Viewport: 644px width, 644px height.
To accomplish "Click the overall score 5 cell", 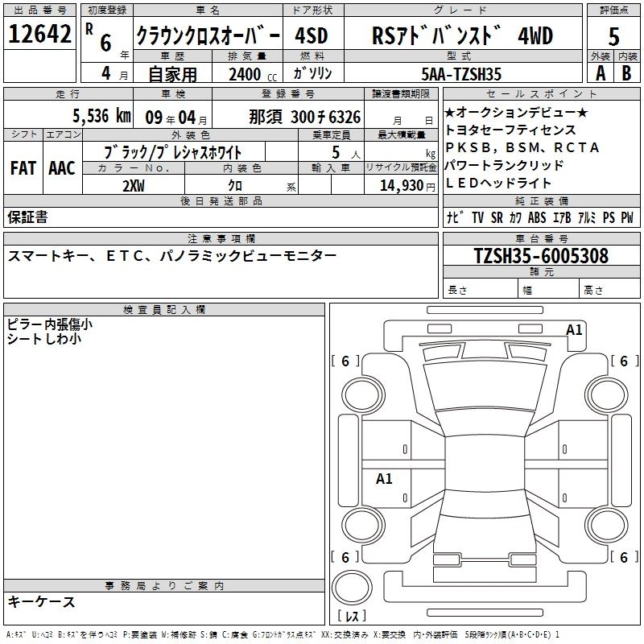I will pos(613,35).
